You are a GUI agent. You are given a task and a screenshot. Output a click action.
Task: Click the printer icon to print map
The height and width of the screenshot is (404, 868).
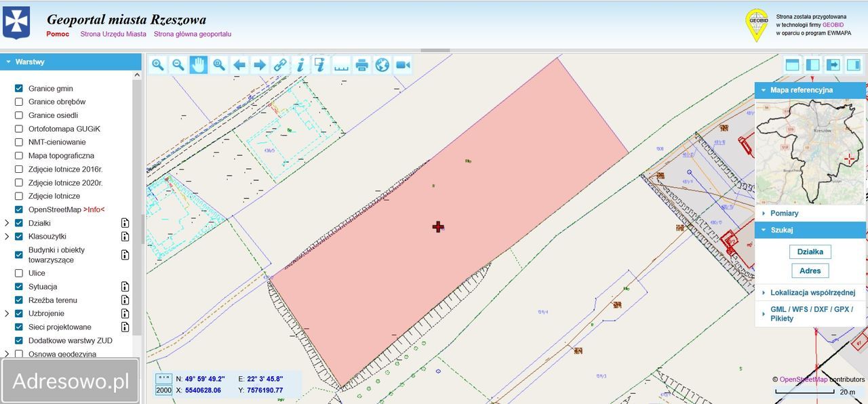pos(361,65)
